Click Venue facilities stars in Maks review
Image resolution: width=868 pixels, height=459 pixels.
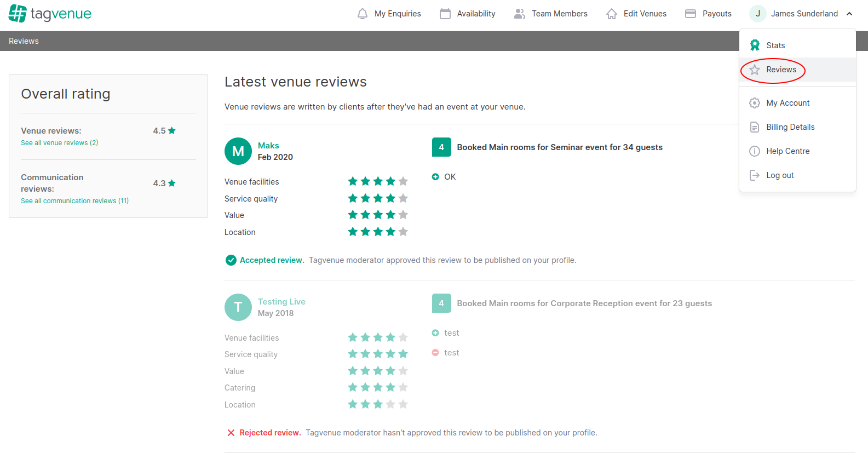[378, 181]
